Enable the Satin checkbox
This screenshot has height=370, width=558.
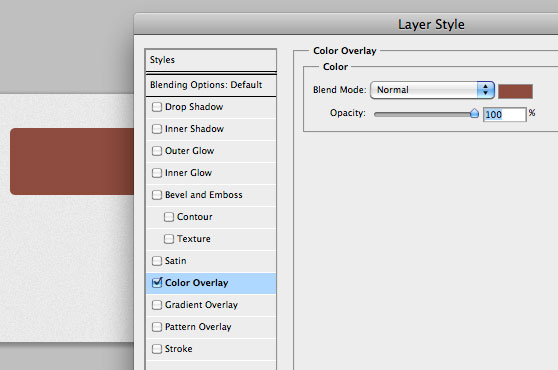[157, 261]
